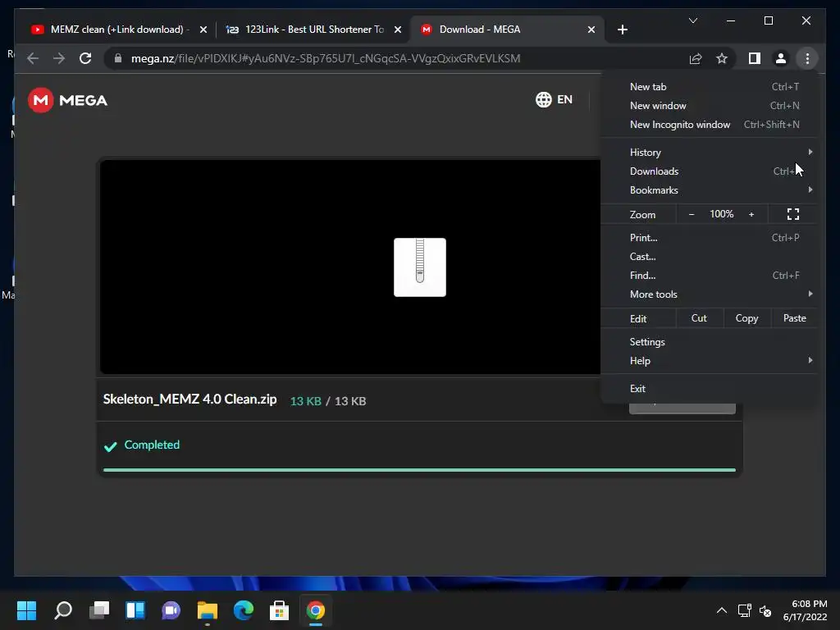The height and width of the screenshot is (630, 840).
Task: Choose New tab from Chrome menu
Action: 710,87
